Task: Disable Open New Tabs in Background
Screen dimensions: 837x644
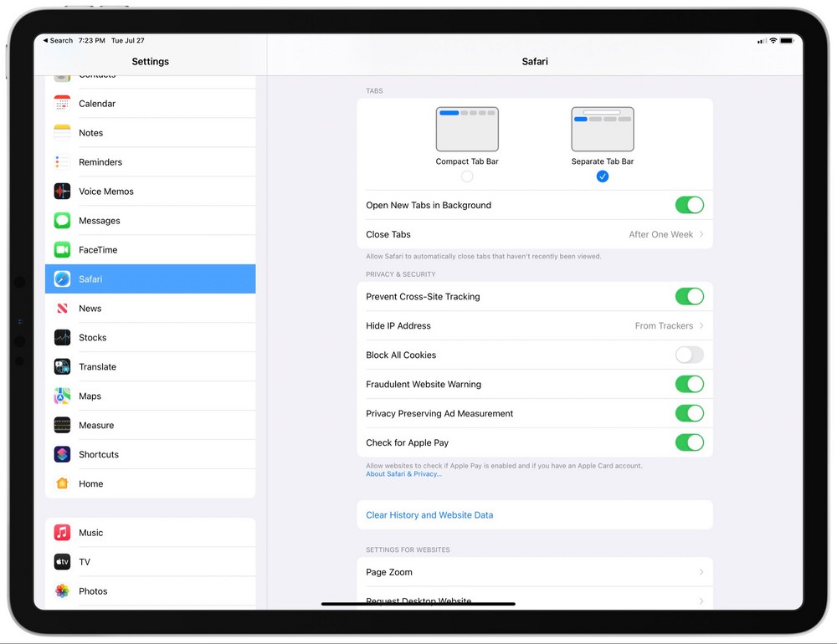Action: click(689, 205)
